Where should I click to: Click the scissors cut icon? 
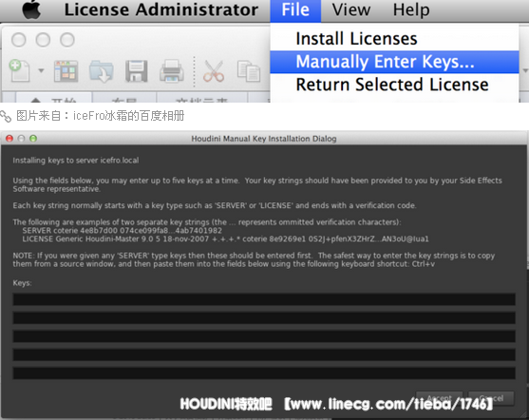point(214,71)
